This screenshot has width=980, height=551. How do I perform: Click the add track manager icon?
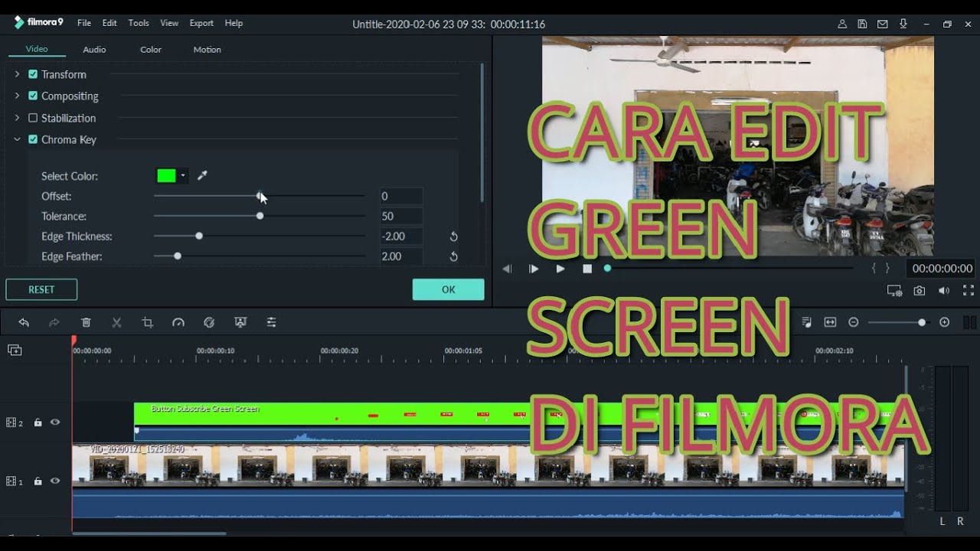pyautogui.click(x=15, y=350)
